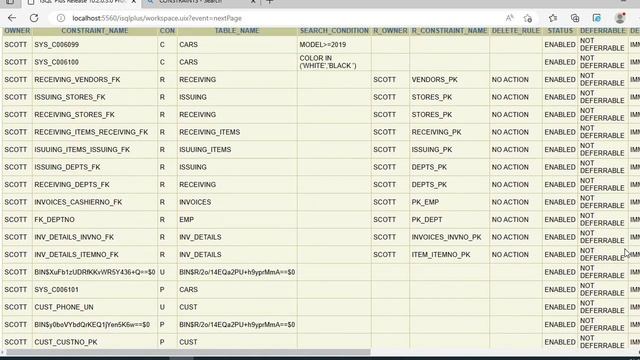Reload the iSQL*Plus page
Screen dimensions: 640x360
tap(34, 18)
